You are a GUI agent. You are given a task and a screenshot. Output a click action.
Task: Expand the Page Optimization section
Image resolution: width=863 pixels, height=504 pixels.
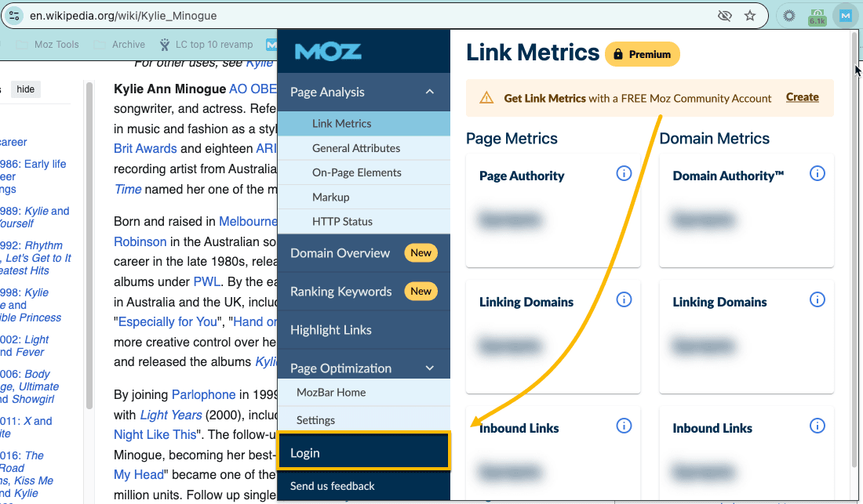click(x=429, y=368)
